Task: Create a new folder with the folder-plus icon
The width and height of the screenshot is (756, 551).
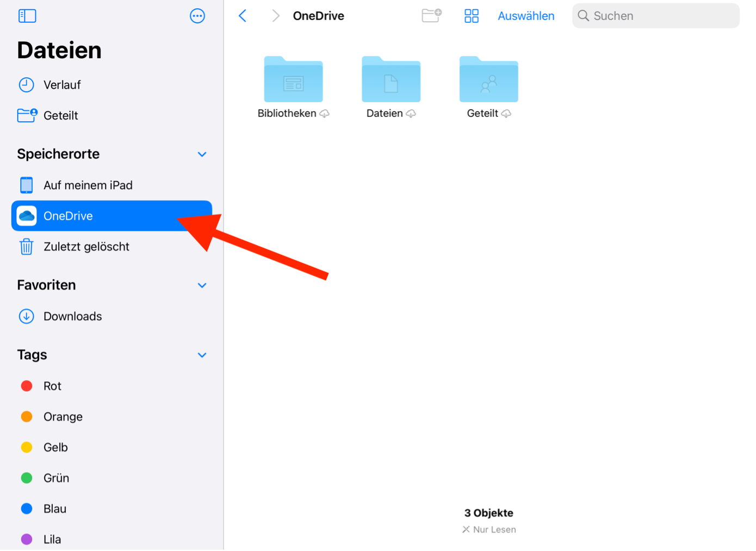Action: coord(431,16)
